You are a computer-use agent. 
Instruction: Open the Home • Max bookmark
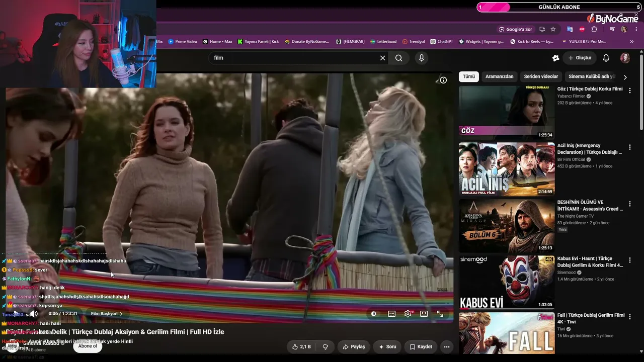(x=217, y=42)
